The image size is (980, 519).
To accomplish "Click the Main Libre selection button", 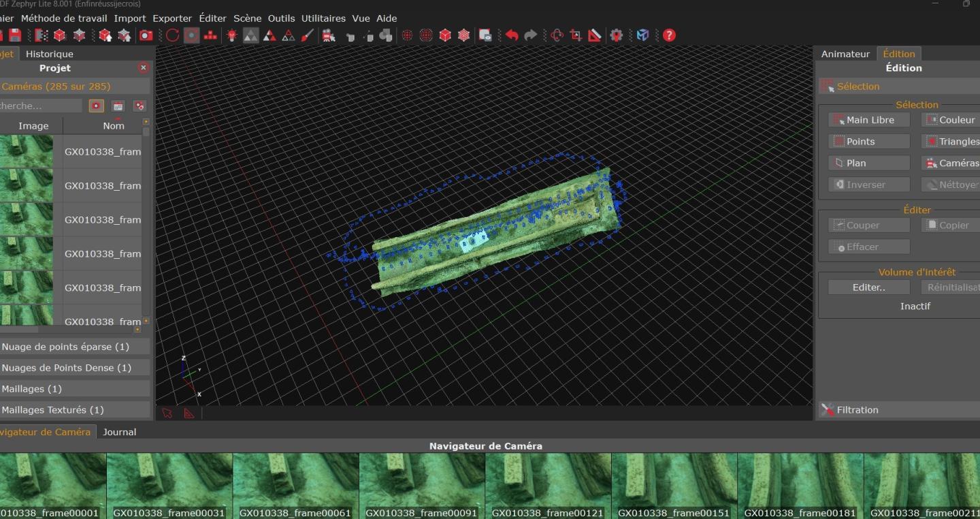I will (869, 120).
